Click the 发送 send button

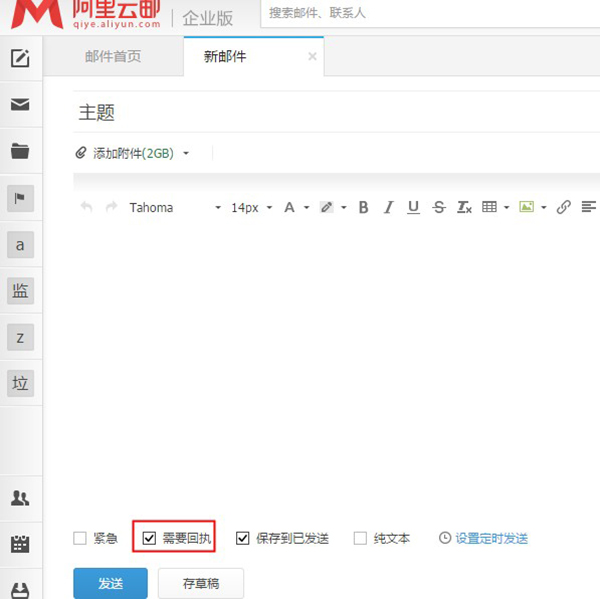(110, 583)
